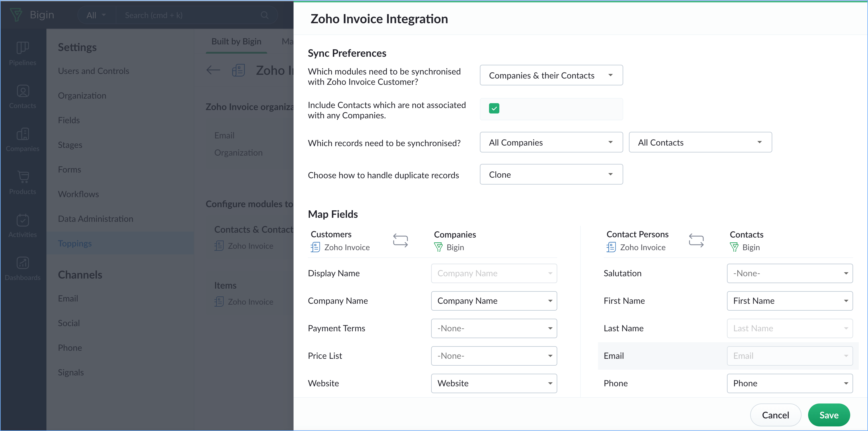Image resolution: width=868 pixels, height=431 pixels.
Task: Expand the Salutation field mapping dropdown
Action: pyautogui.click(x=789, y=273)
